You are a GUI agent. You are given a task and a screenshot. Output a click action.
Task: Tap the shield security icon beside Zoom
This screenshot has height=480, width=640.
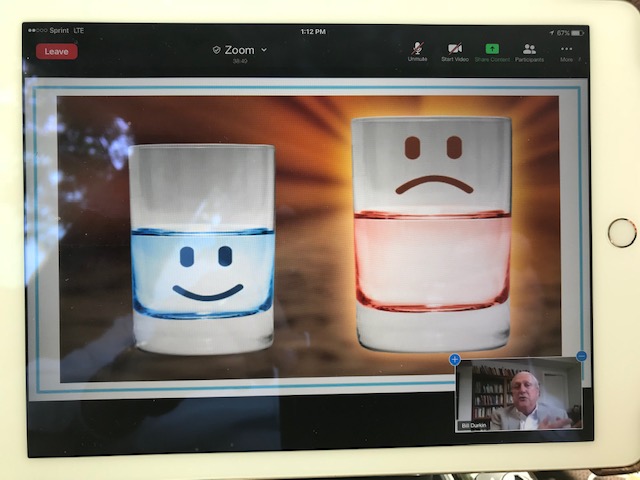[x=217, y=50]
